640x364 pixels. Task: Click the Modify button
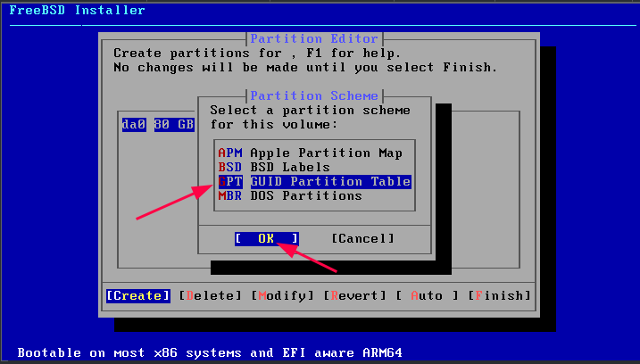tap(282, 295)
